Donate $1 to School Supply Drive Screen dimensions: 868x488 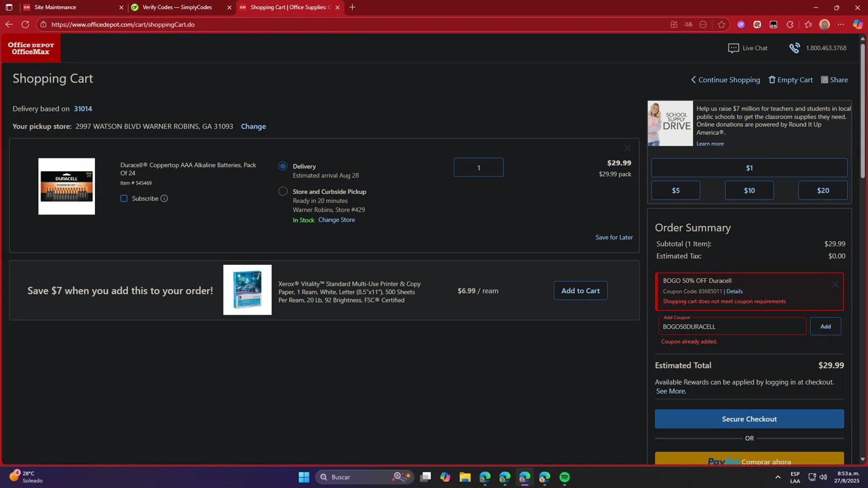[749, 168]
